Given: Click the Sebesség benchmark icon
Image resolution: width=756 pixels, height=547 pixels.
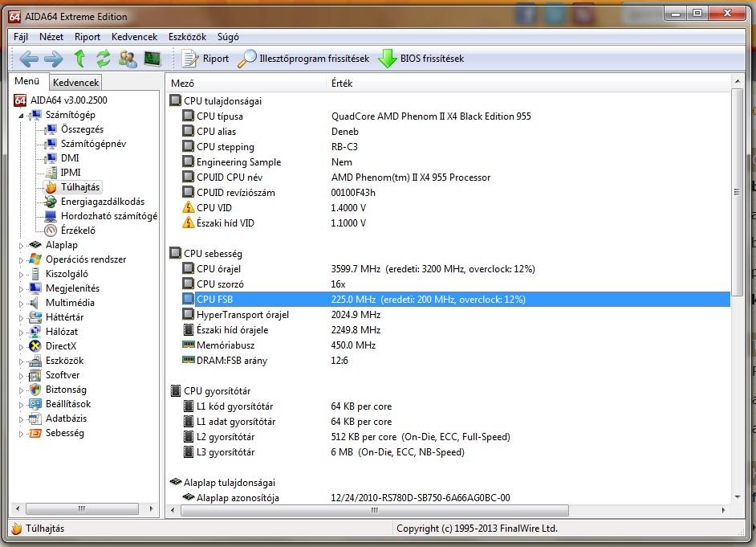Looking at the screenshot, I should pos(35,433).
